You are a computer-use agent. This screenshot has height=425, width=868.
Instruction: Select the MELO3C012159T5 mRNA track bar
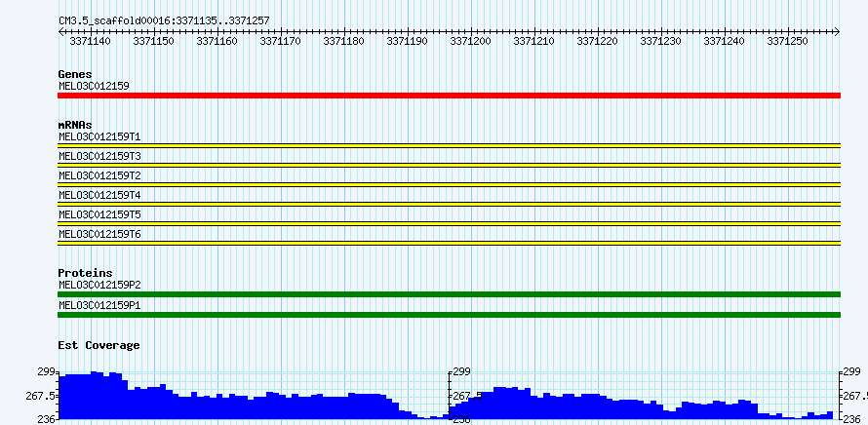click(449, 223)
